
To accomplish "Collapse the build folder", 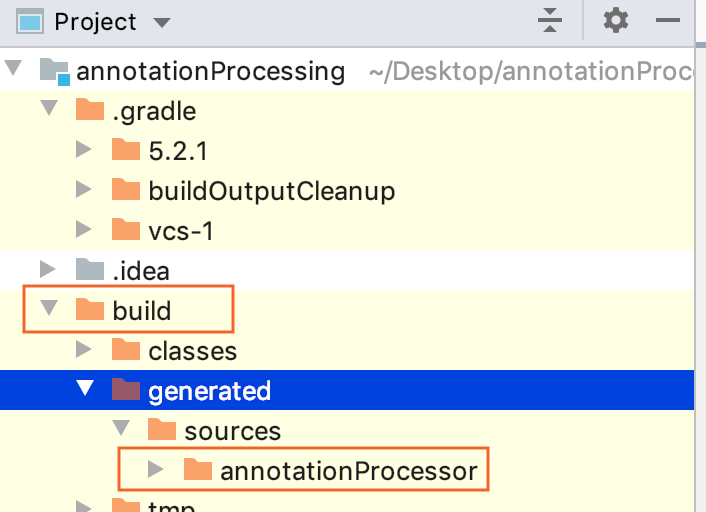I will click(50, 310).
